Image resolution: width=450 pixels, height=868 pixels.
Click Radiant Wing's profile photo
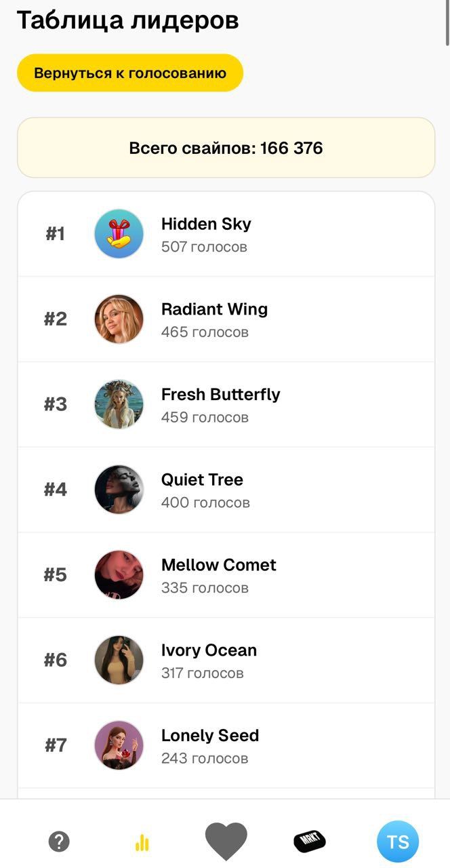coord(119,319)
